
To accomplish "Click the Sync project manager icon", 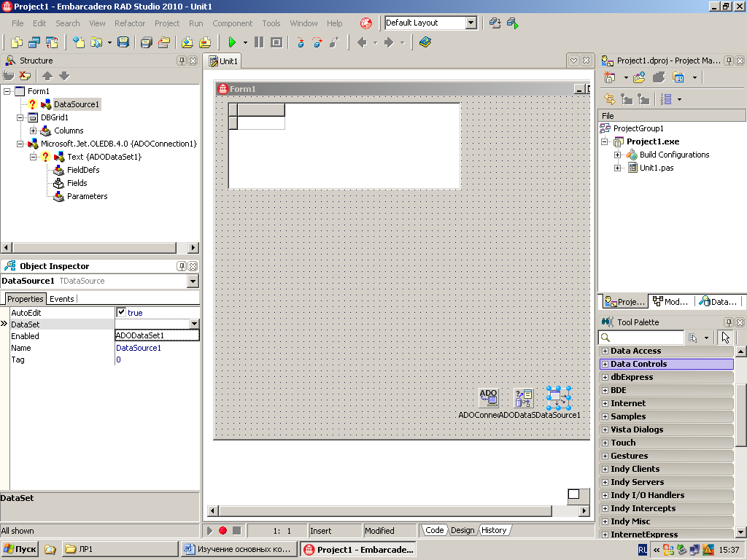I will (609, 99).
